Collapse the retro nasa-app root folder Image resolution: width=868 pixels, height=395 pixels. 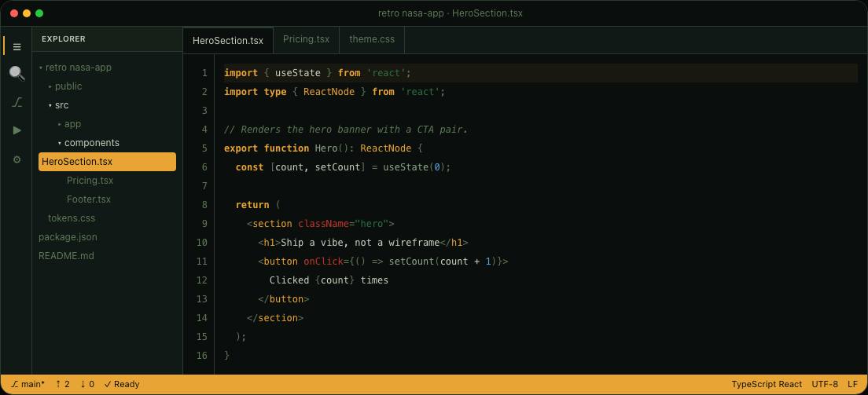pos(75,68)
